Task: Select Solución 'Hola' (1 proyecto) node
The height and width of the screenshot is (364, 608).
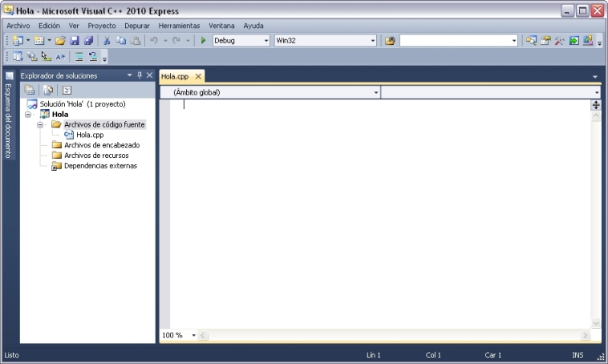Action: [83, 104]
